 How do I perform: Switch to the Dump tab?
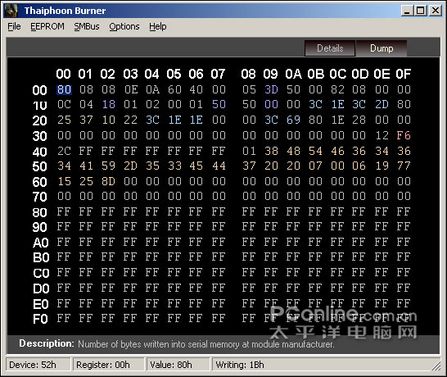pos(381,48)
